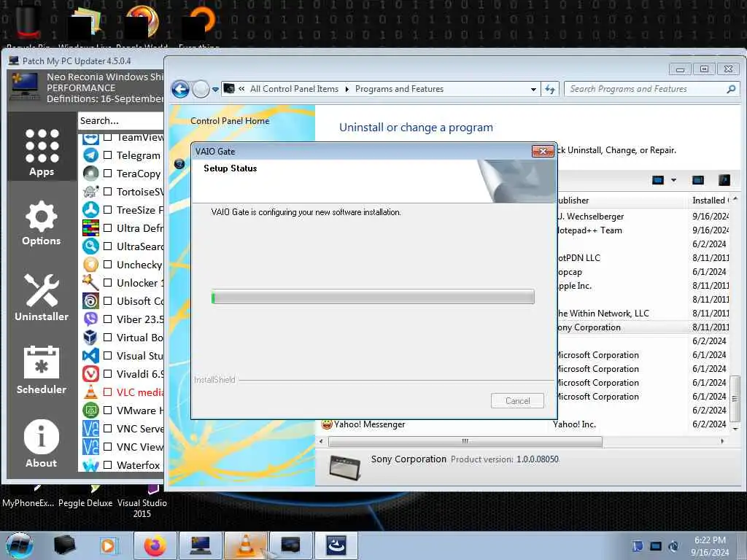Open recent pages dropdown next to forward button

click(215, 89)
